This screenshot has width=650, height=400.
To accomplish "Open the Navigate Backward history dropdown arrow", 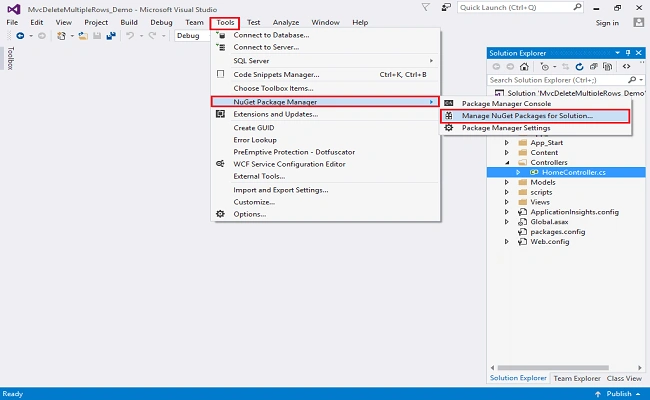I will (x=31, y=36).
